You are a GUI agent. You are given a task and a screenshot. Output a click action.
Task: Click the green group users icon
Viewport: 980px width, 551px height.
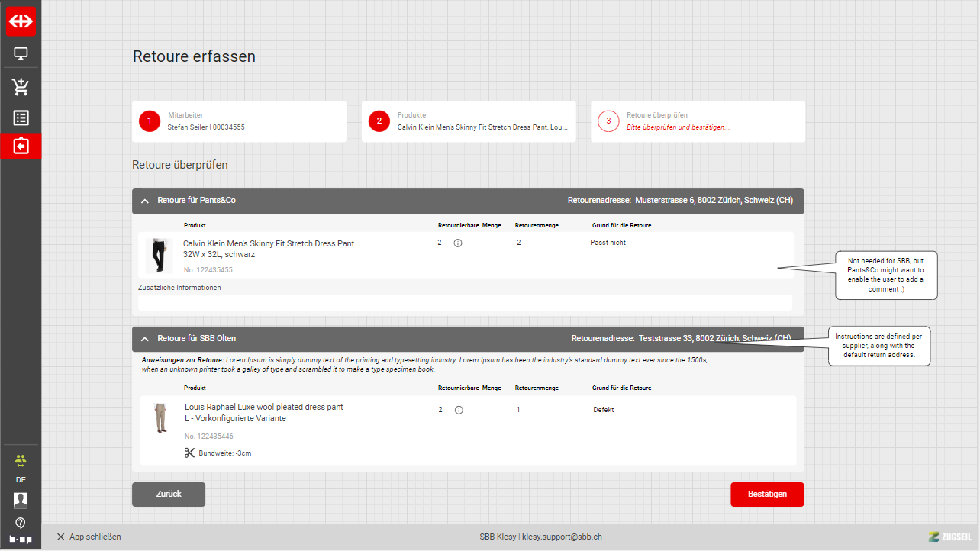(21, 459)
